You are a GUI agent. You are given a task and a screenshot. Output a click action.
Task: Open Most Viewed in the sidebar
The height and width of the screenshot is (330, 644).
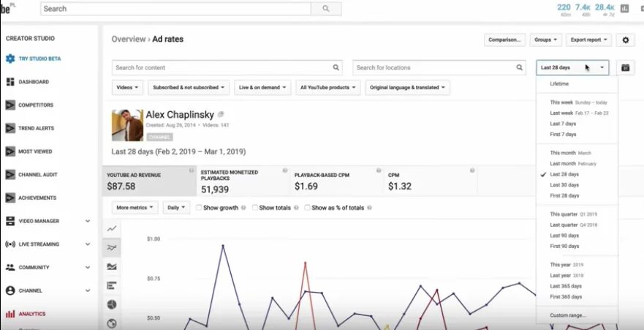(35, 151)
